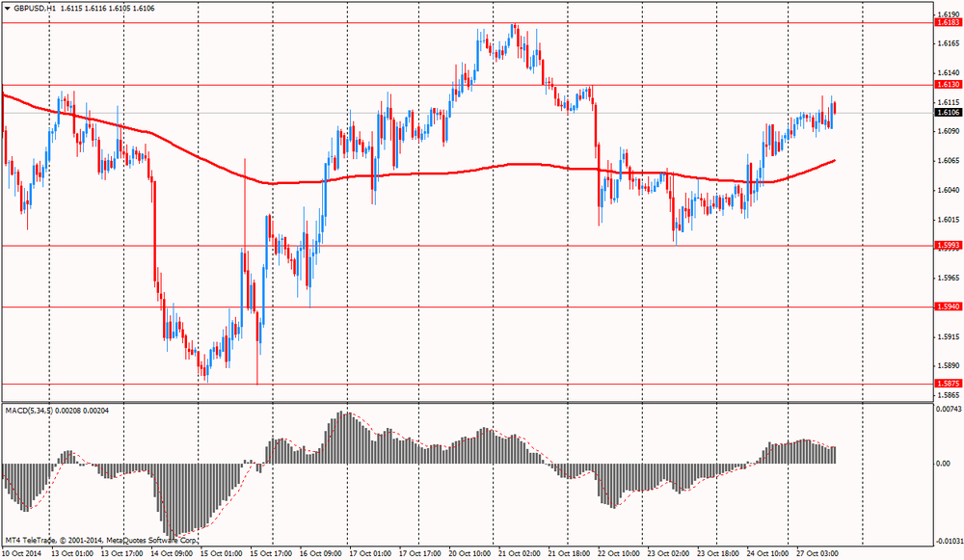The image size is (964, 560).
Task: Select the red 1.6130 price level label
Action: (x=948, y=85)
